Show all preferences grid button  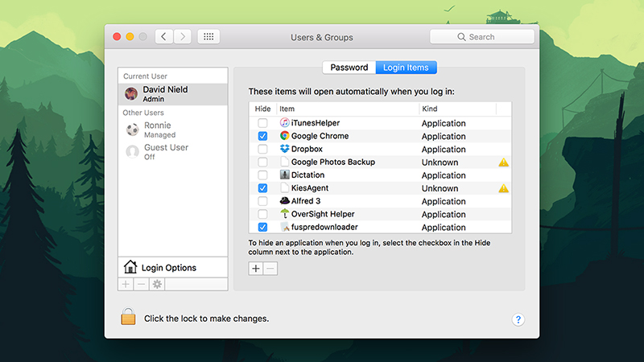(208, 37)
